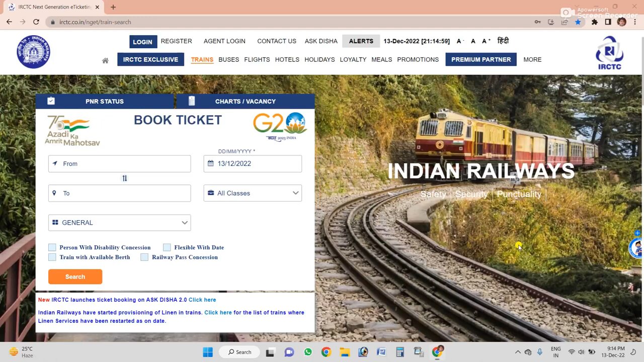Open the MEALS menu item
The width and height of the screenshot is (644, 362).
click(x=382, y=59)
